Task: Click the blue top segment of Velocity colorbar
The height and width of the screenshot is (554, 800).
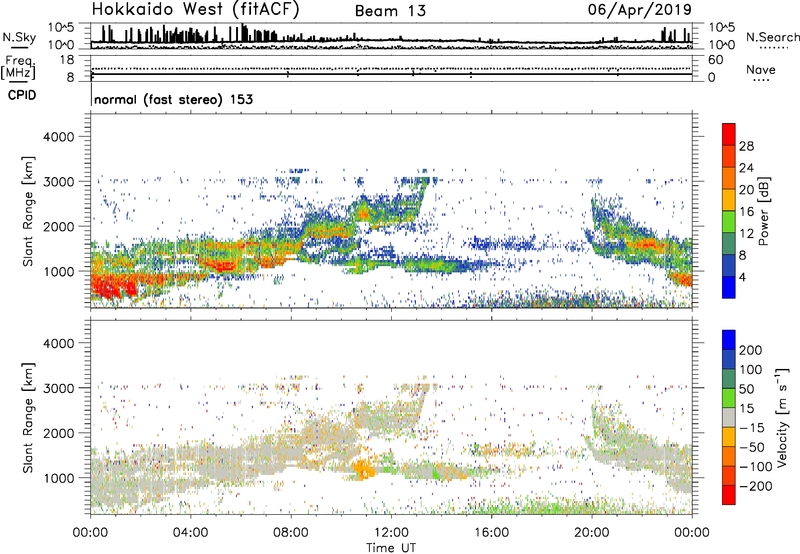Action: [729, 340]
